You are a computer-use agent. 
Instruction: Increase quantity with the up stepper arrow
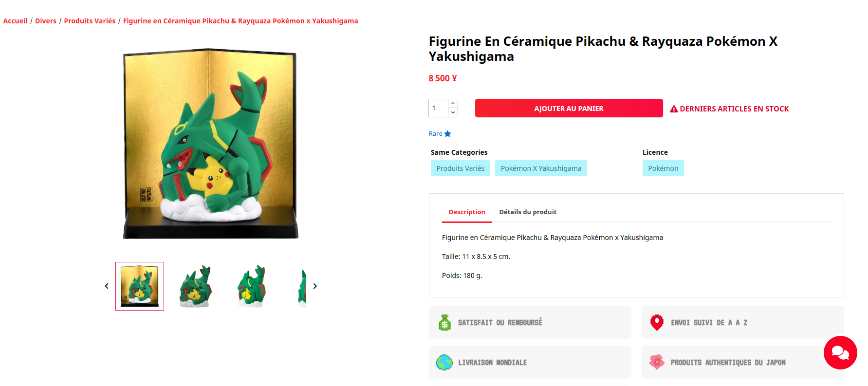(x=453, y=103)
